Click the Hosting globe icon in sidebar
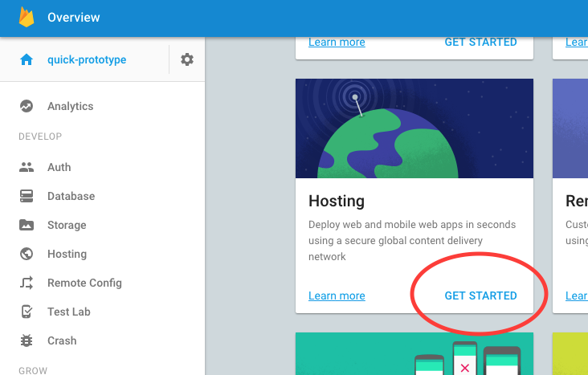 pyautogui.click(x=27, y=254)
